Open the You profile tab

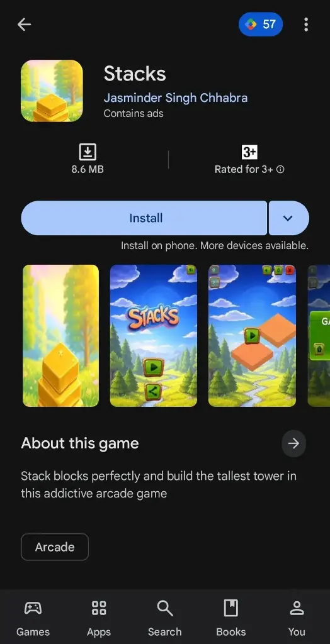click(297, 616)
